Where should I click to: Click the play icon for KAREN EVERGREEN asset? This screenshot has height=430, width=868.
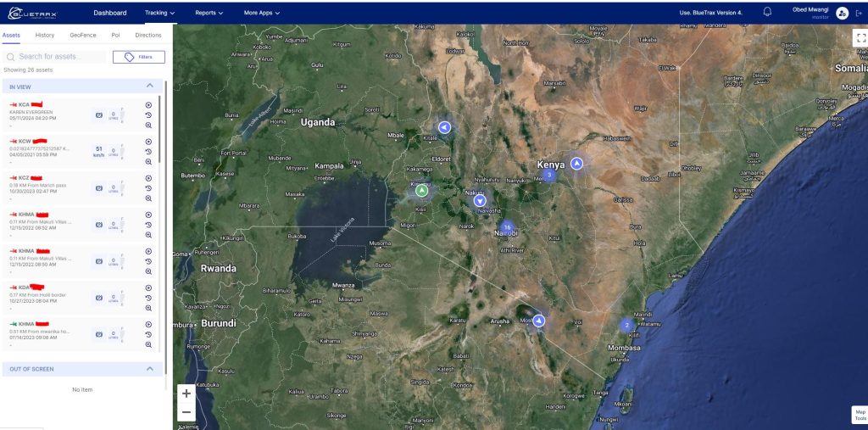coord(148,105)
